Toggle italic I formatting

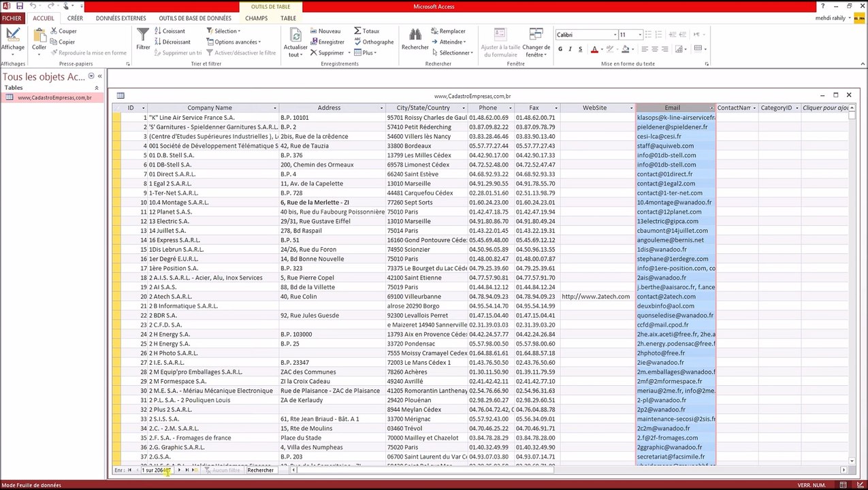point(570,49)
